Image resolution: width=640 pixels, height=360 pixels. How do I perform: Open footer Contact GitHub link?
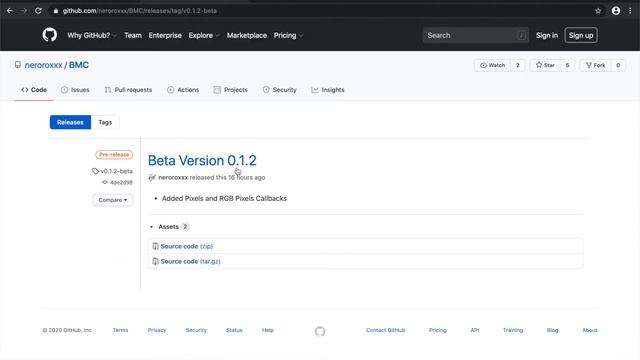(x=385, y=330)
